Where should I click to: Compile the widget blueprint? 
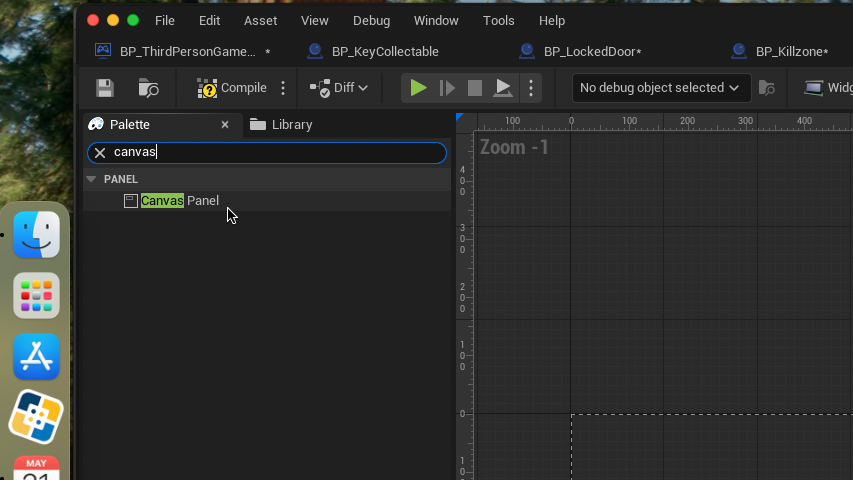232,88
